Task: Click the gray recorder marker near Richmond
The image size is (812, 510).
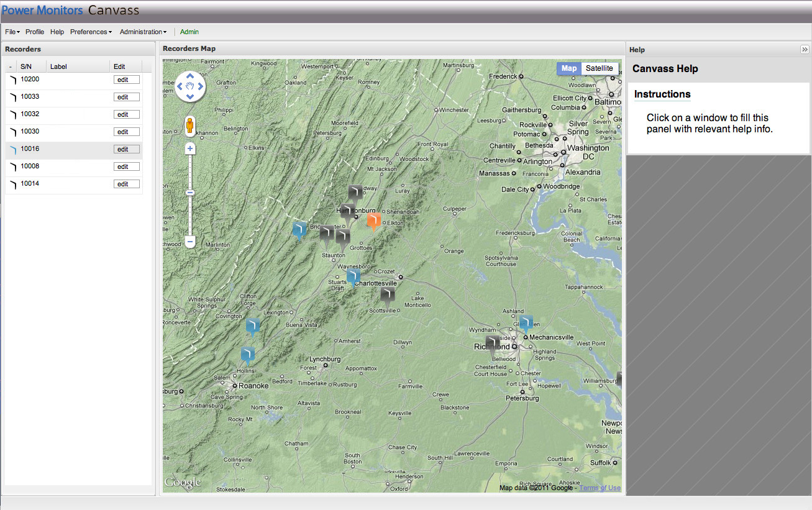Action: click(x=492, y=342)
